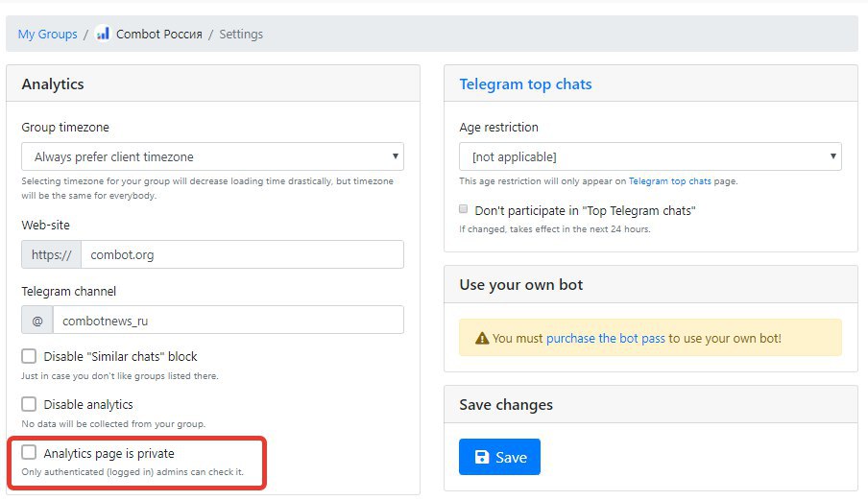Click the arrow on the timezone select box
This screenshot has width=868, height=501.
pos(396,156)
